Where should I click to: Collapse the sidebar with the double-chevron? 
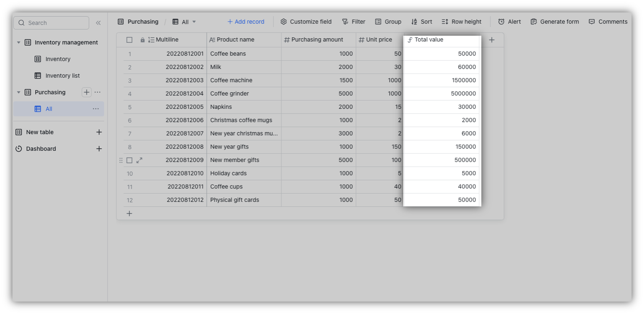coord(98,23)
